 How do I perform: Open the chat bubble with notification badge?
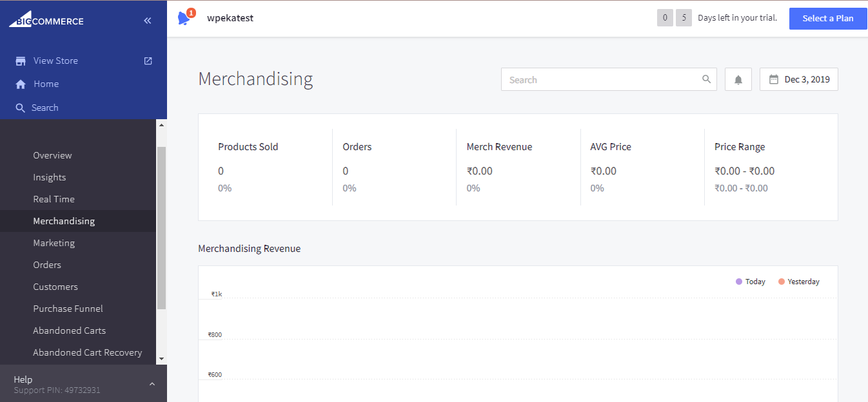tap(183, 18)
